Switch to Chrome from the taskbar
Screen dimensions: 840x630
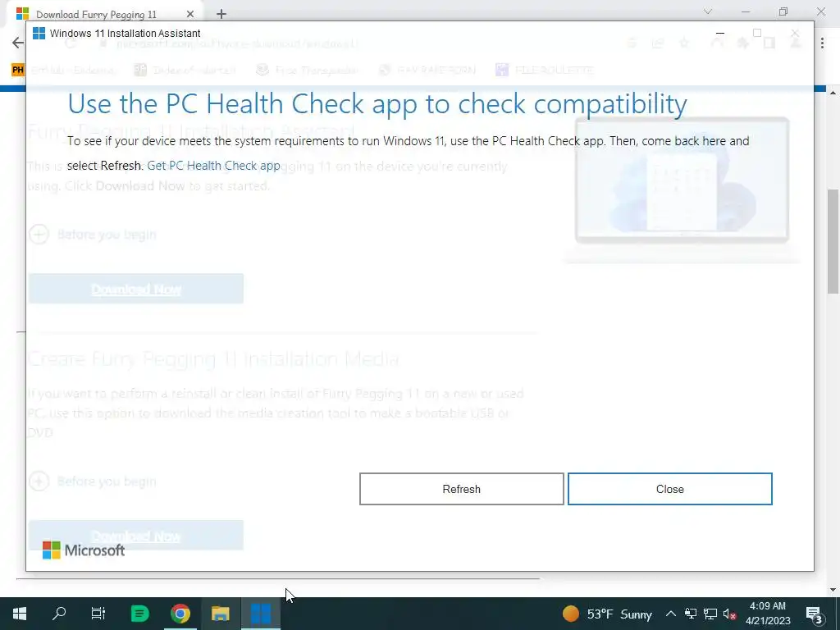click(x=180, y=614)
